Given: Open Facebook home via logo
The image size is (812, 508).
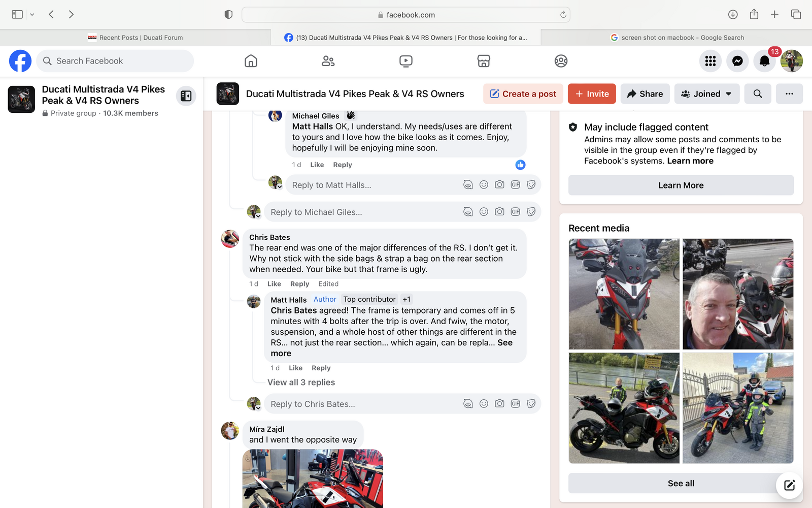Looking at the screenshot, I should [20, 61].
